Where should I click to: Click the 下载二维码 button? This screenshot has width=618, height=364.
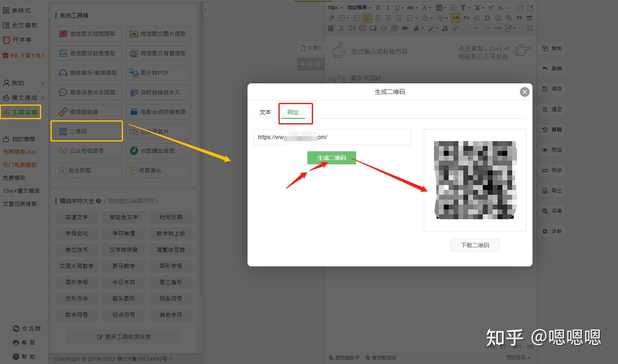coord(475,245)
